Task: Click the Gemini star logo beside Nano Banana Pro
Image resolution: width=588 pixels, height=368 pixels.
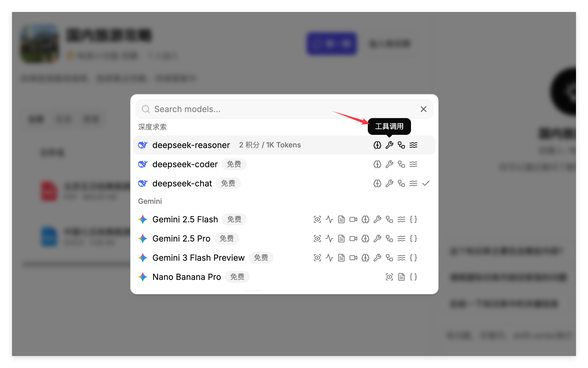Action: point(143,277)
